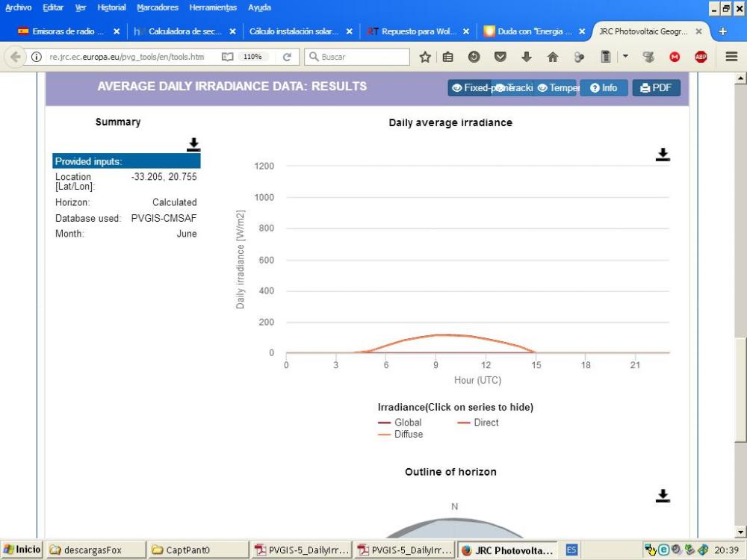Click the June month value
This screenshot has height=560, width=747.
pyautogui.click(x=187, y=234)
